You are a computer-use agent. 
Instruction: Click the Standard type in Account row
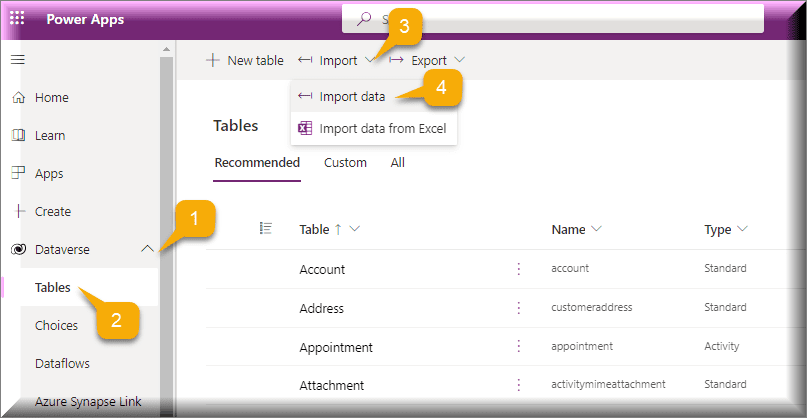(725, 268)
